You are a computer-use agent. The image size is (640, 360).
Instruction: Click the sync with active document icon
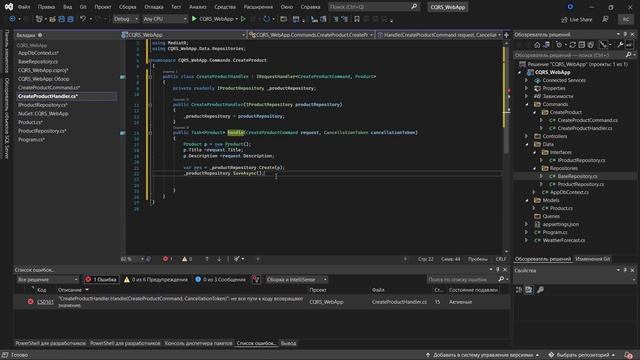[x=572, y=45]
